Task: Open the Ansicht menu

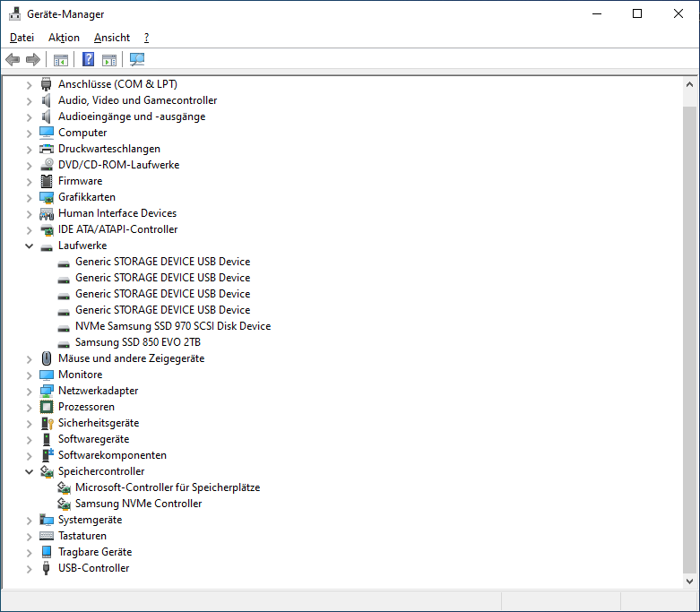Action: pos(112,38)
